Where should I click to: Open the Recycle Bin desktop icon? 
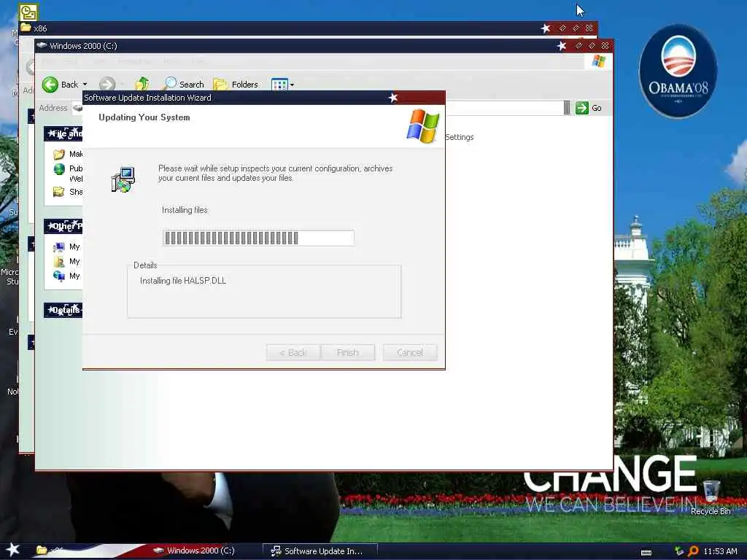(711, 497)
